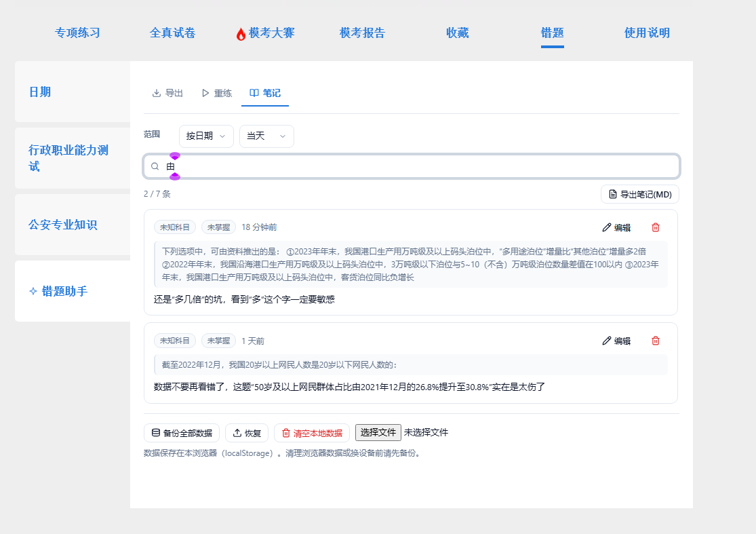The height and width of the screenshot is (534, 756).
Task: Switch to the 重练 sub-tab
Action: click(x=216, y=93)
